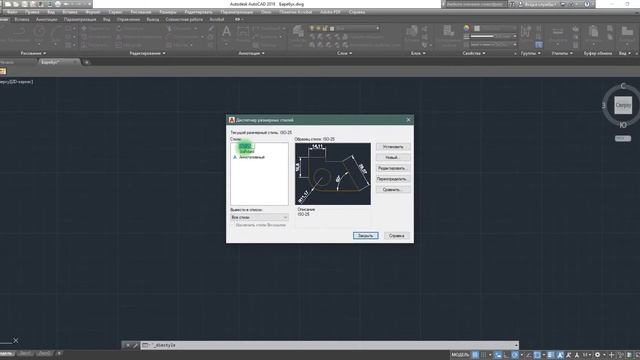
Task: Click the Save quick access icon
Action: (24, 4)
